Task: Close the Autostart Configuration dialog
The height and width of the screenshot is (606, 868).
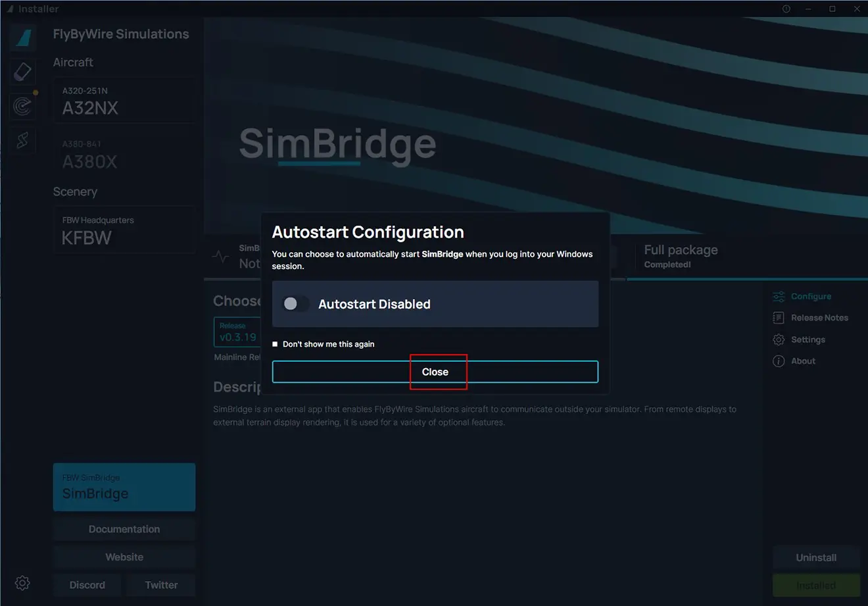Action: coord(435,372)
